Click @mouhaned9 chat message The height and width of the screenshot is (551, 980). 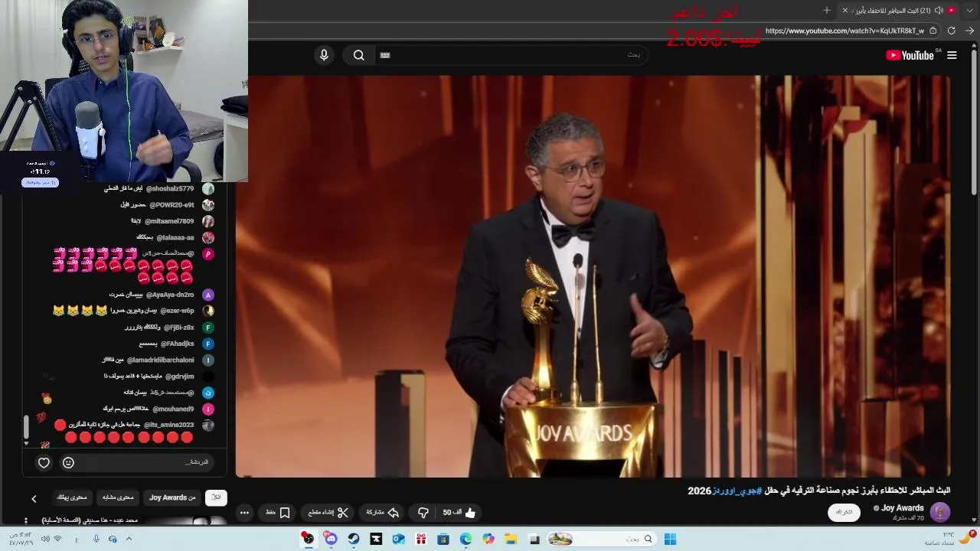point(149,409)
